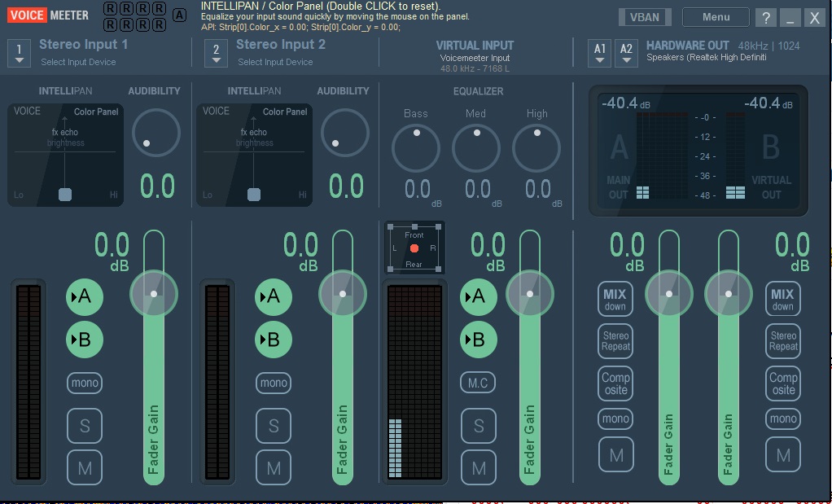Click the B VIRTUAL OUT level meter

pyautogui.click(x=735, y=156)
